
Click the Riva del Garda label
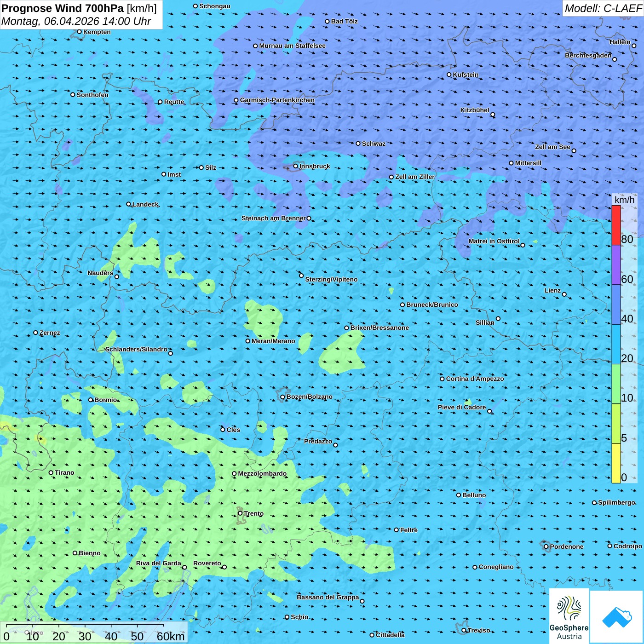click(159, 563)
